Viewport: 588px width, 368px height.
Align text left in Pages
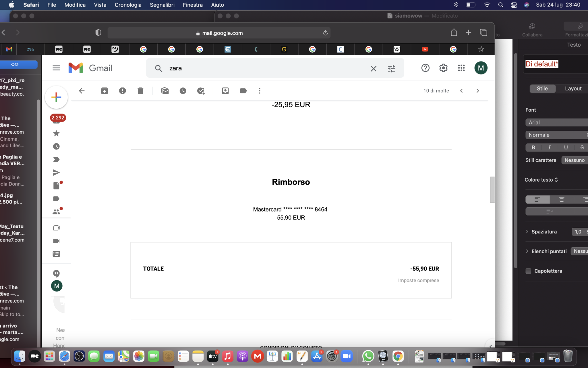[537, 200]
